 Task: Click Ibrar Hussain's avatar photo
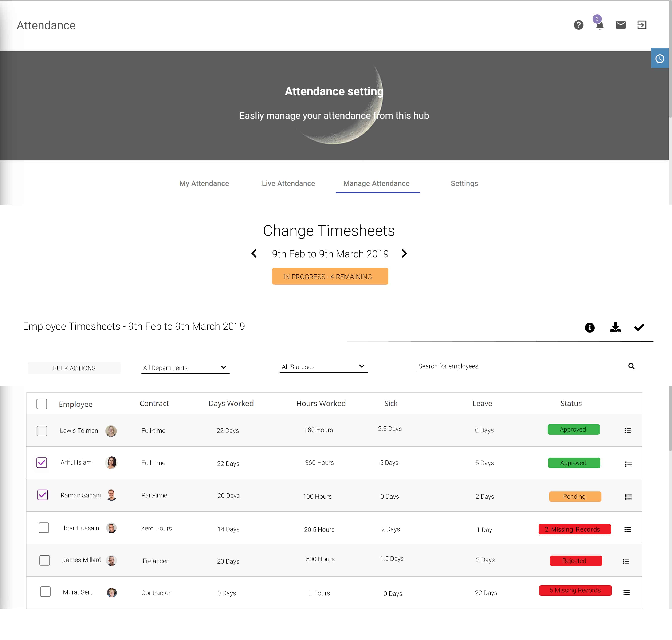111,528
